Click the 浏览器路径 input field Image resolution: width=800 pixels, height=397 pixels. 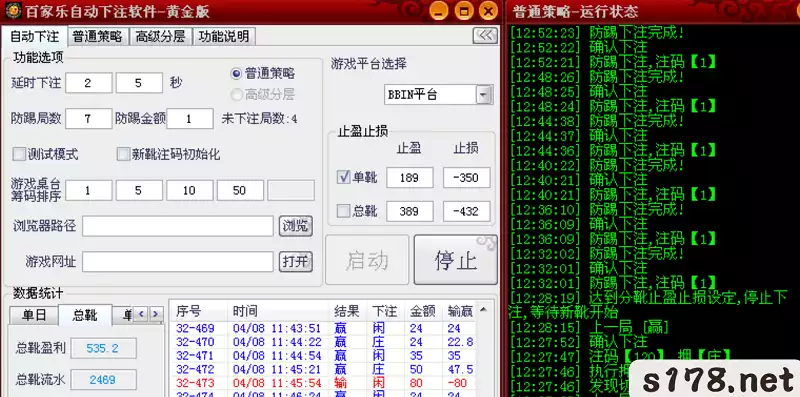[x=178, y=226]
